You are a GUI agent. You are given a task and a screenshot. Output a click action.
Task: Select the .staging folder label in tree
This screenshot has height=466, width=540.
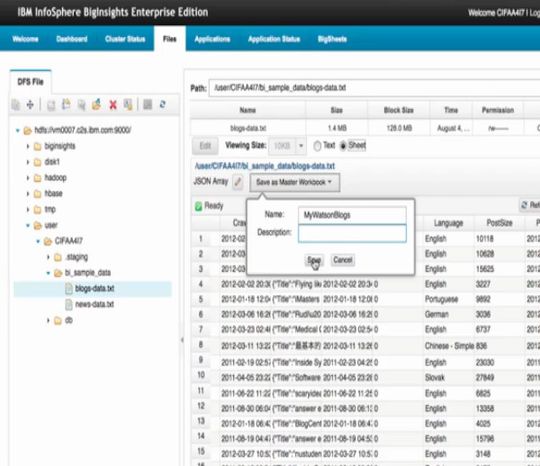pyautogui.click(x=76, y=257)
